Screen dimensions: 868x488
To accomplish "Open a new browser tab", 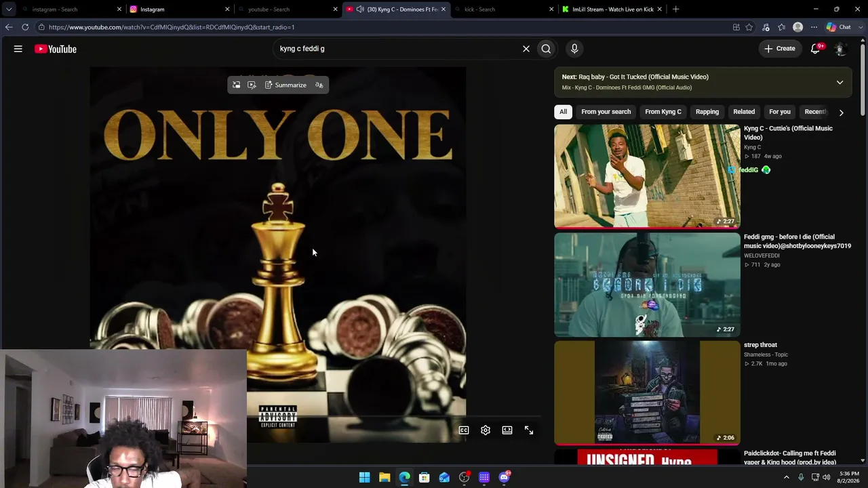I will [x=675, y=9].
